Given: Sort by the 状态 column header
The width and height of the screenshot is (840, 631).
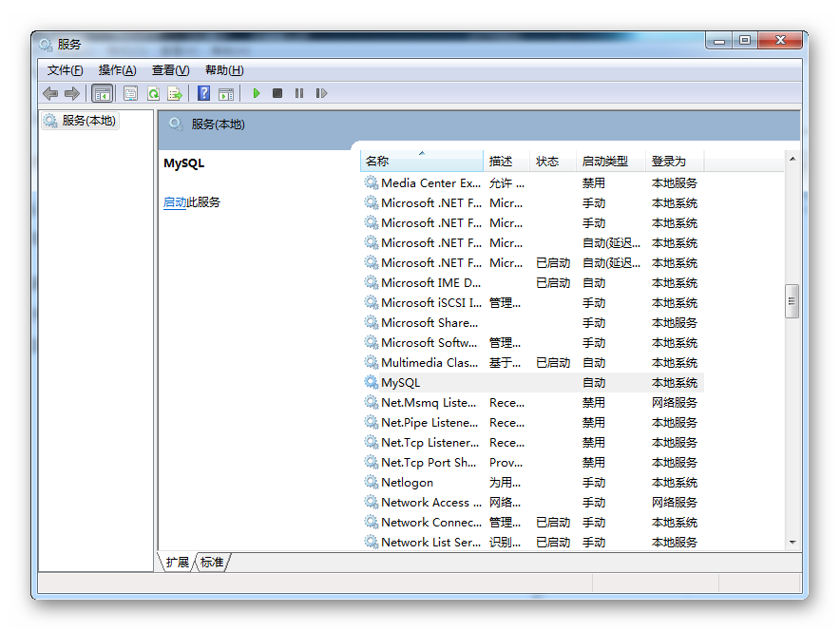Looking at the screenshot, I should pos(553,161).
